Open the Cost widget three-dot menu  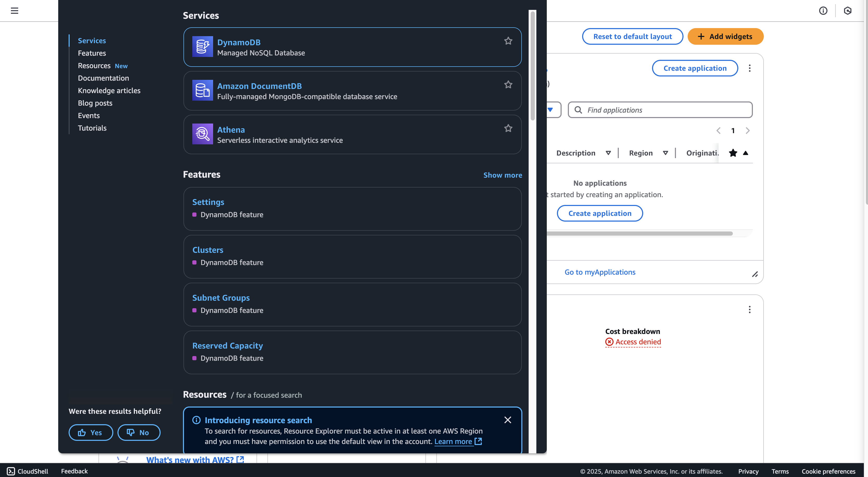click(x=750, y=310)
